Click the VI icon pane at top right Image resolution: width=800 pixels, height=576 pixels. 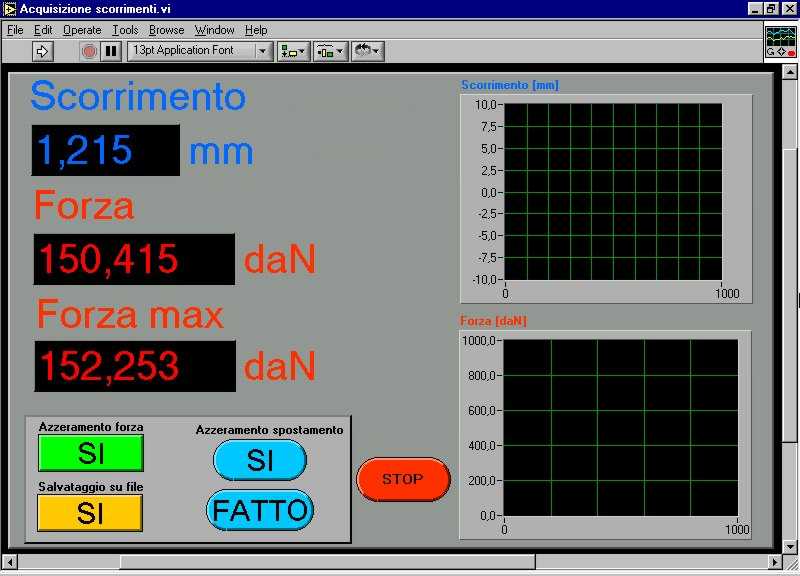[x=781, y=42]
